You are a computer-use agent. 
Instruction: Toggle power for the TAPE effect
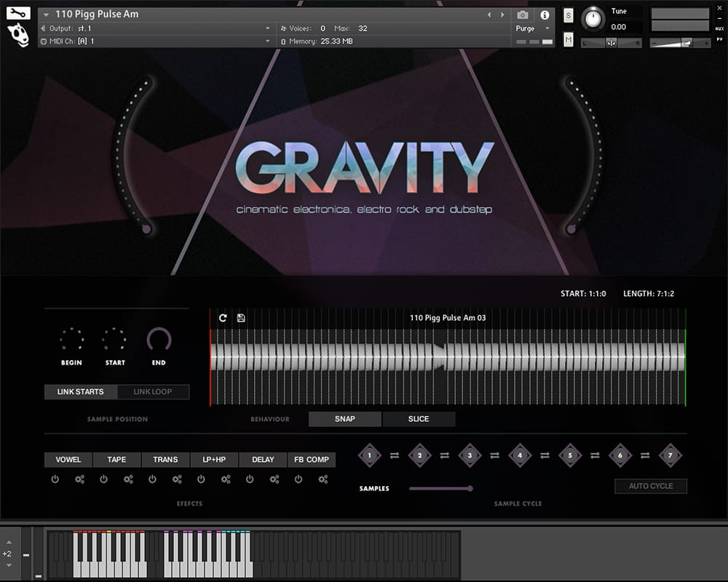point(103,479)
